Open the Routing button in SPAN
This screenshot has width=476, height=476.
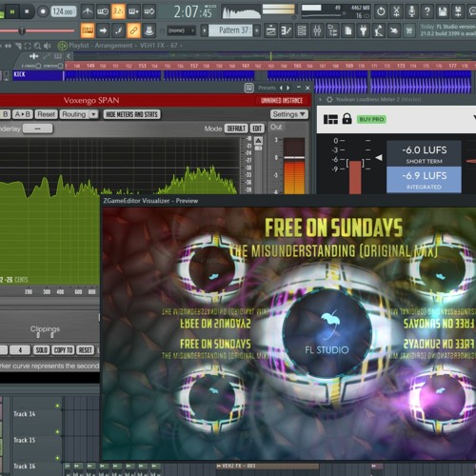point(74,114)
